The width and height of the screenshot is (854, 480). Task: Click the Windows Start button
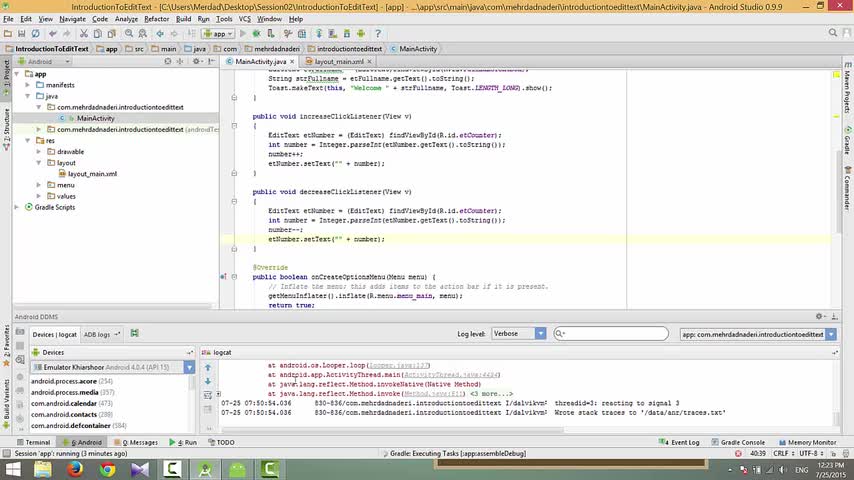(x=12, y=469)
